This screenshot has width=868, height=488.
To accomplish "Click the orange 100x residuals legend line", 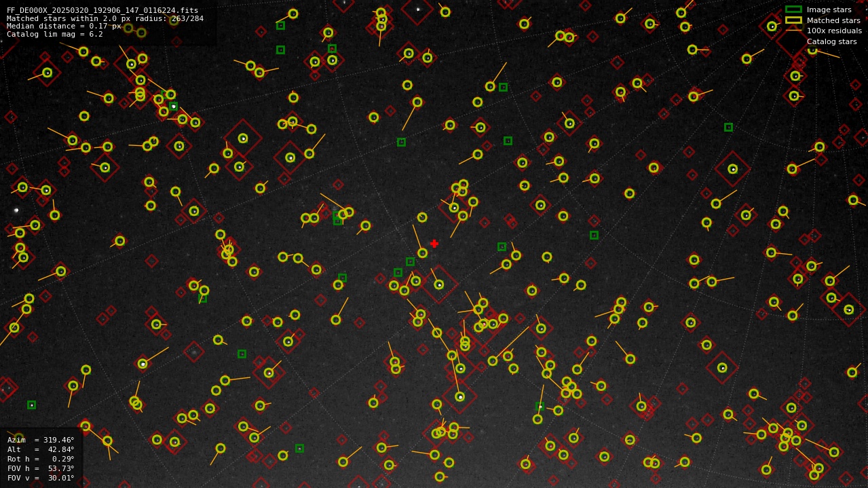I will pyautogui.click(x=793, y=31).
